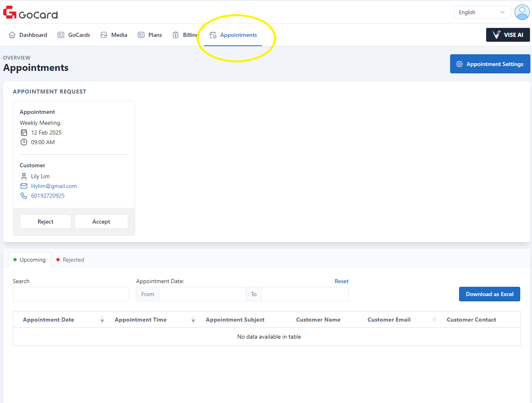Open the user profile avatar
The height and width of the screenshot is (403, 532).
click(522, 12)
